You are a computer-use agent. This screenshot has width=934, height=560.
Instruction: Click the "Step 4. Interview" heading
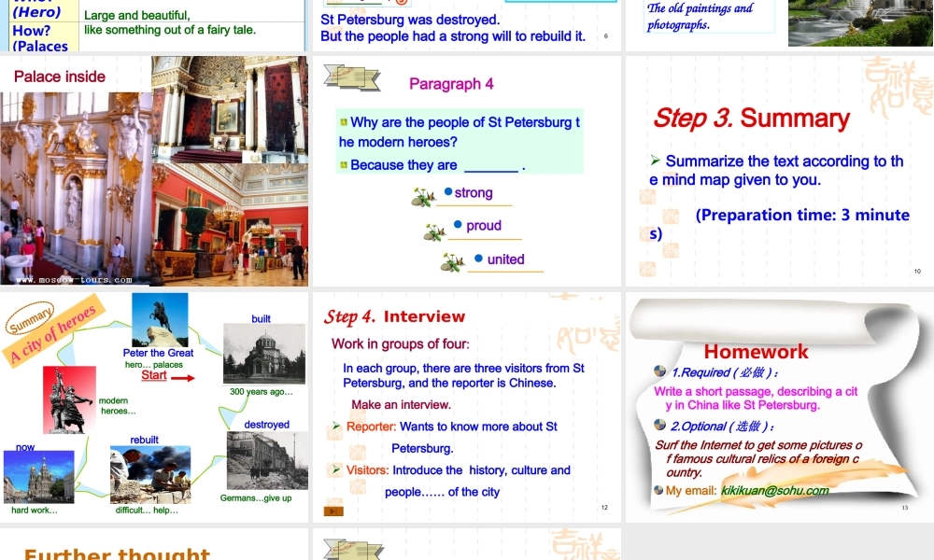point(394,316)
